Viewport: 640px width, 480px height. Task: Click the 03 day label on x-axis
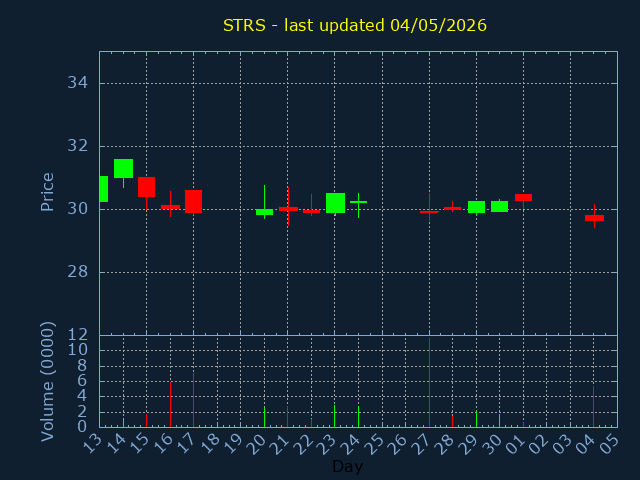(x=563, y=444)
